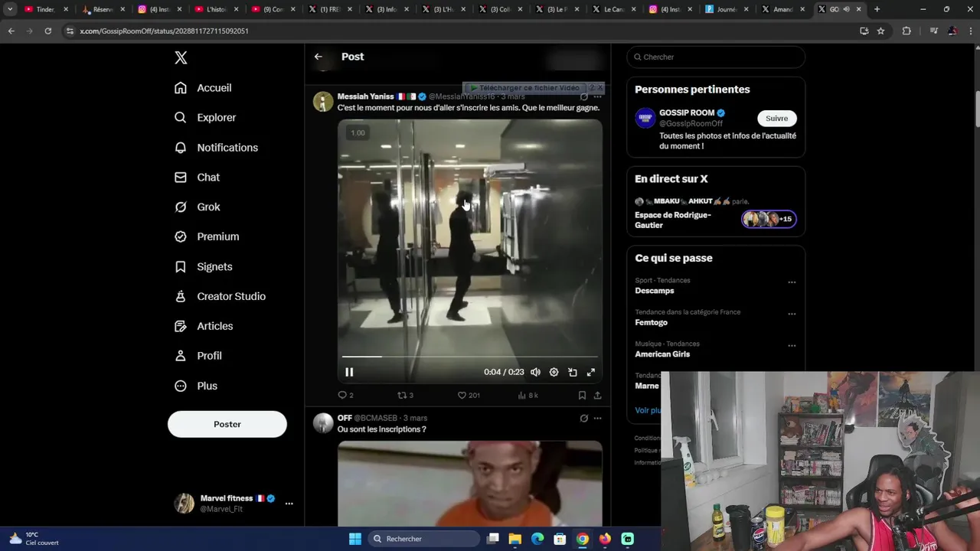The height and width of the screenshot is (551, 980).
Task: Click Télécharger ce fichier Vidéo button
Action: [524, 88]
